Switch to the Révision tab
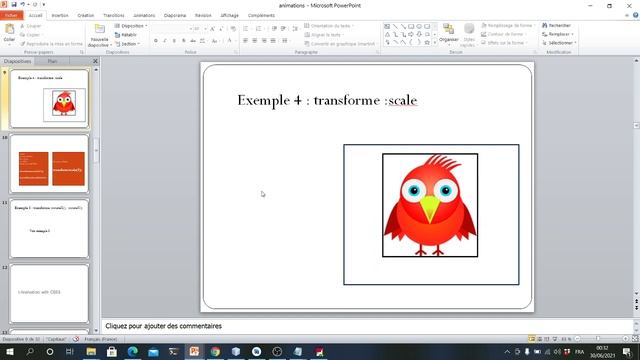The height and width of the screenshot is (360, 640). click(x=203, y=15)
